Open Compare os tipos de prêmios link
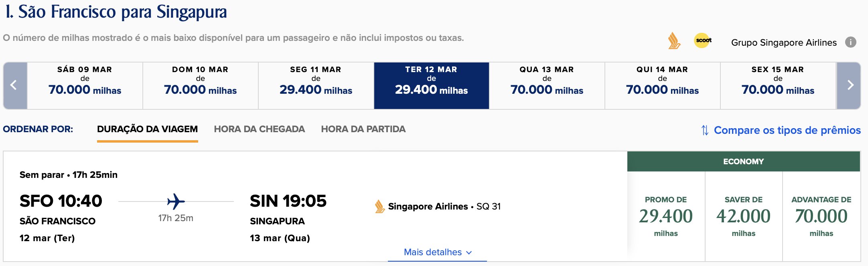 pos(787,130)
